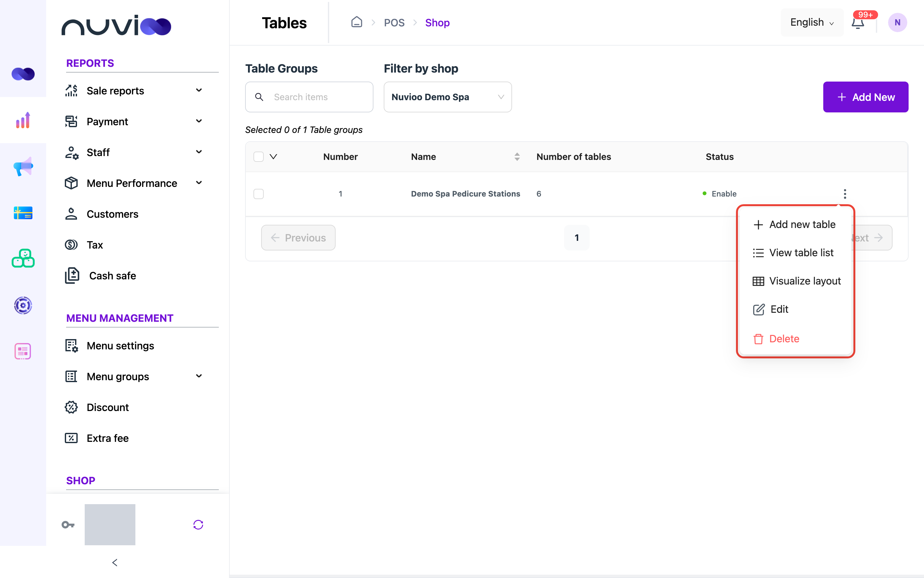Open the user avatar N menu
Image resolution: width=924 pixels, height=578 pixels.
pyautogui.click(x=897, y=22)
